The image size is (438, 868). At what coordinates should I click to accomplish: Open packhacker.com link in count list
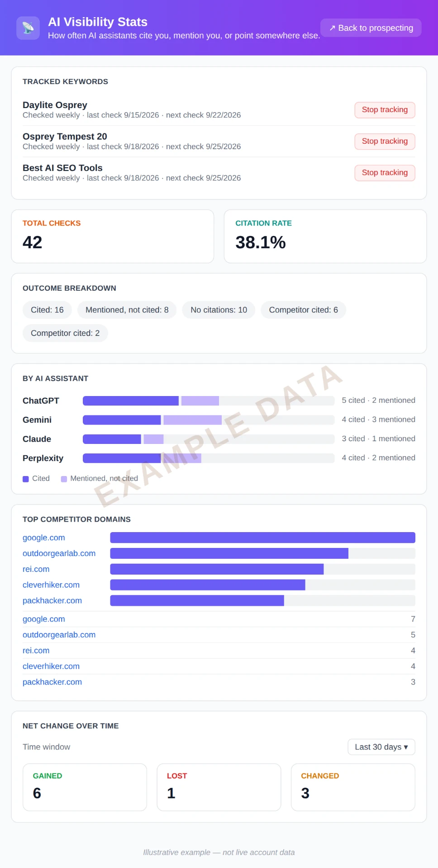pos(52,682)
